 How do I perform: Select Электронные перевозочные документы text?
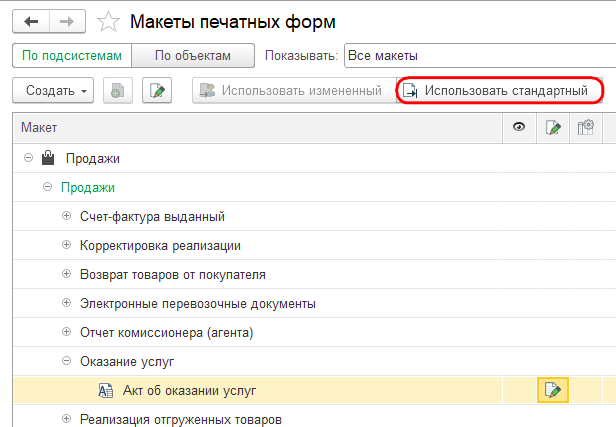point(198,304)
